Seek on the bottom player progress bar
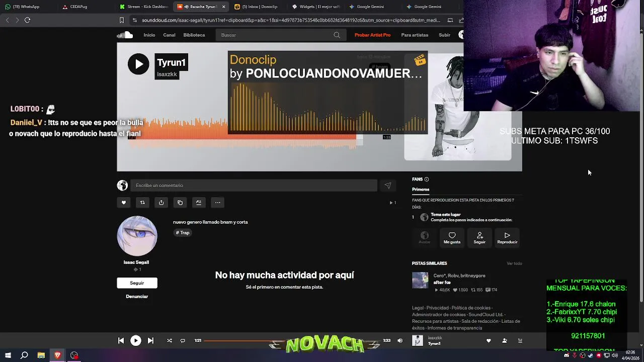Viewport: 644px width, 362px height. [x=292, y=340]
